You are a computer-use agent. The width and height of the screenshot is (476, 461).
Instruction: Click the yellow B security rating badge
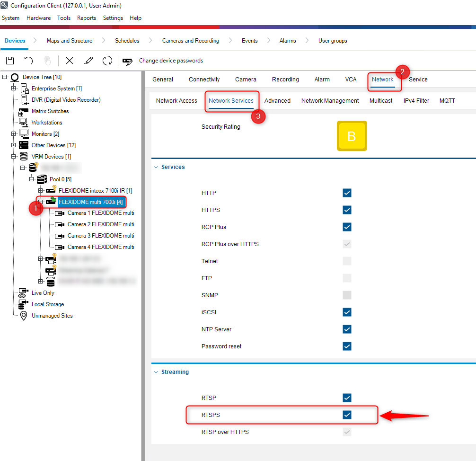click(352, 136)
